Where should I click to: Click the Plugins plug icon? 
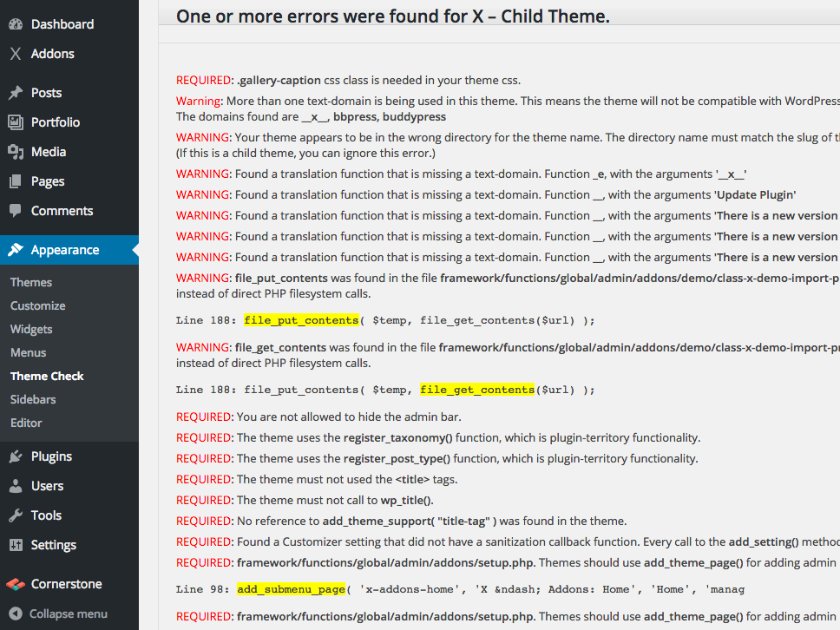[x=16, y=456]
